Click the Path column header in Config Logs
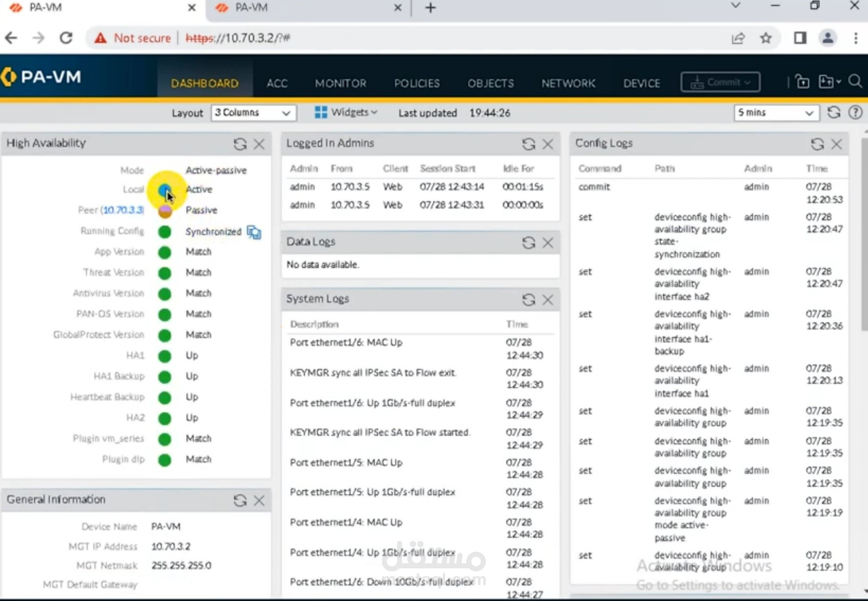 [x=664, y=168]
